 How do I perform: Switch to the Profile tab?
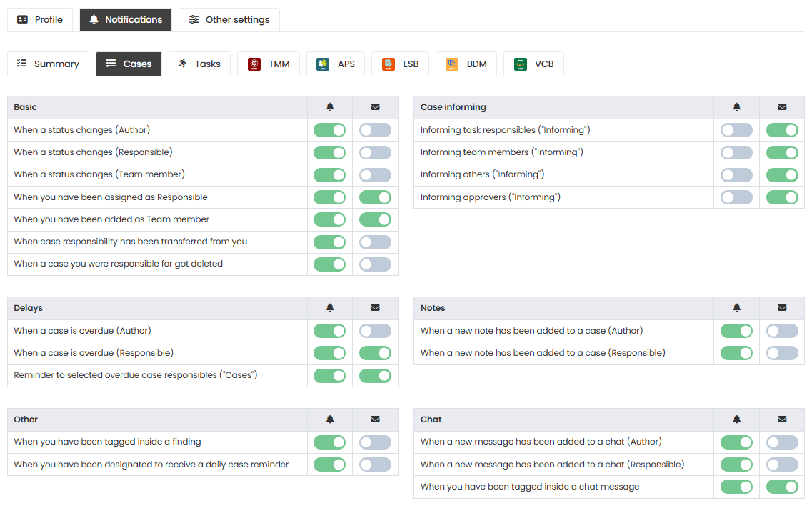pos(40,20)
